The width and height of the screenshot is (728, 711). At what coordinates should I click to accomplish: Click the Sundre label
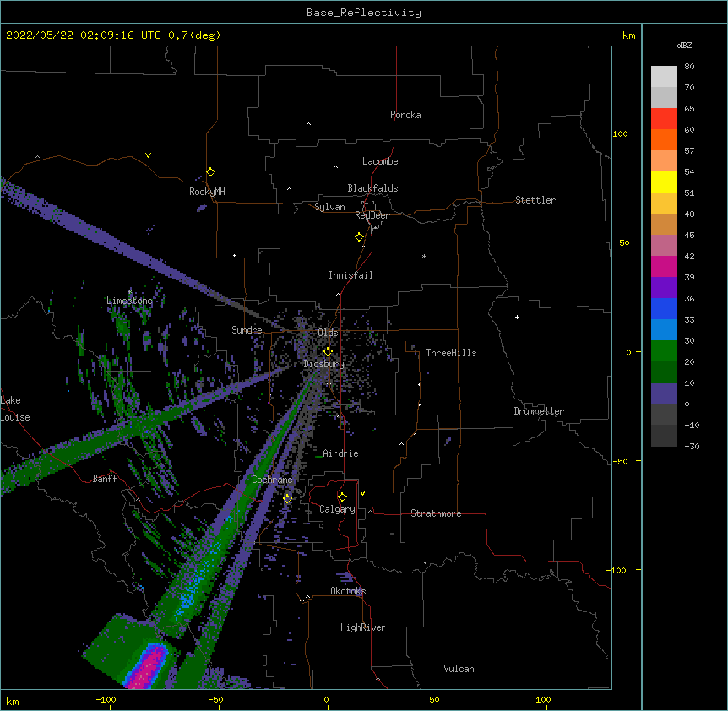click(x=247, y=330)
